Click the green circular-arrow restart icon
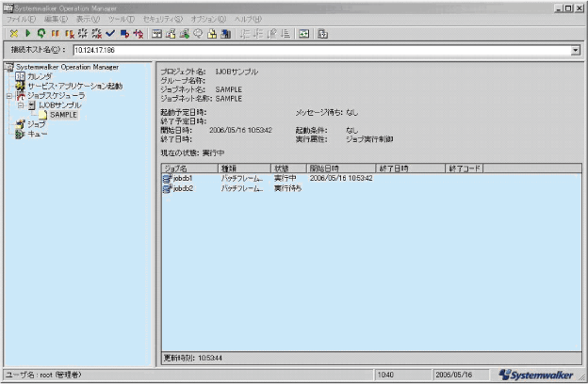 (41, 34)
